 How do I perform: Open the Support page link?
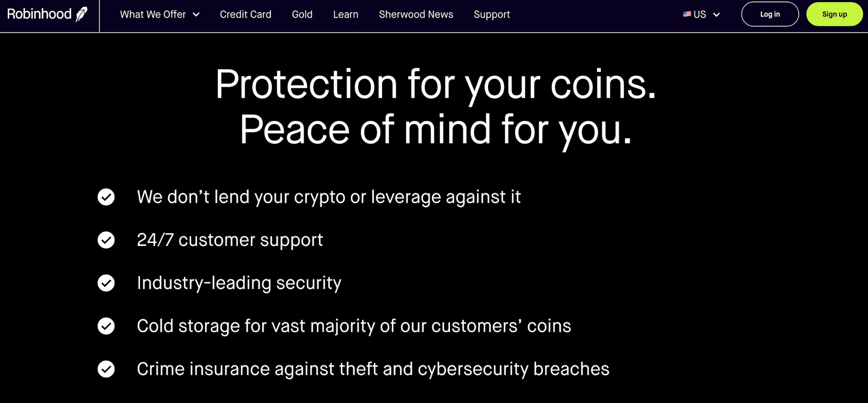[x=492, y=15]
